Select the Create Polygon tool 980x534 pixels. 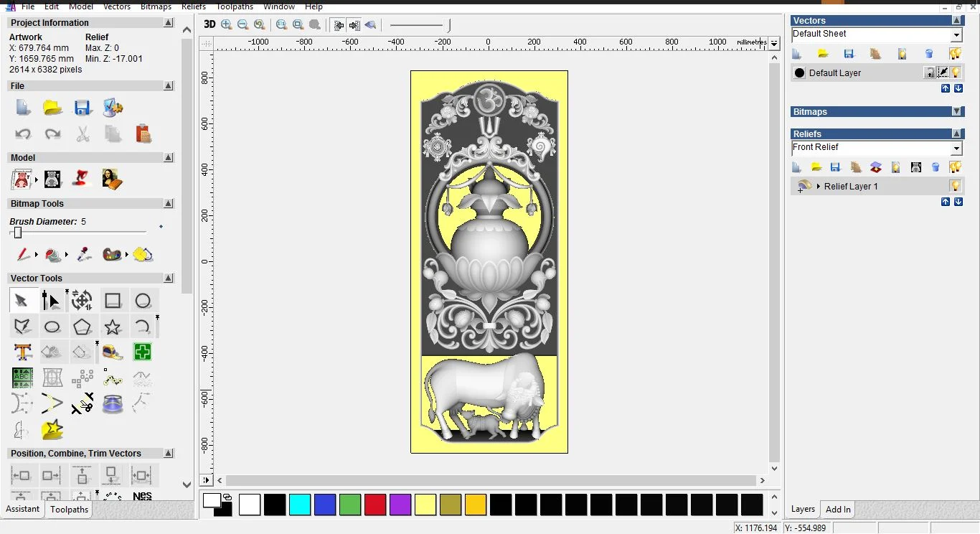(x=83, y=327)
